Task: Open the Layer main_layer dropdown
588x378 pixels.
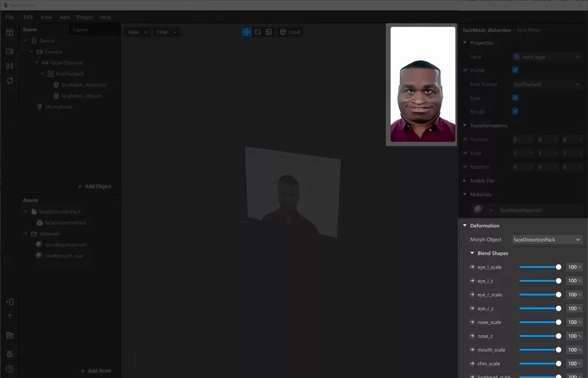Action: [546, 57]
